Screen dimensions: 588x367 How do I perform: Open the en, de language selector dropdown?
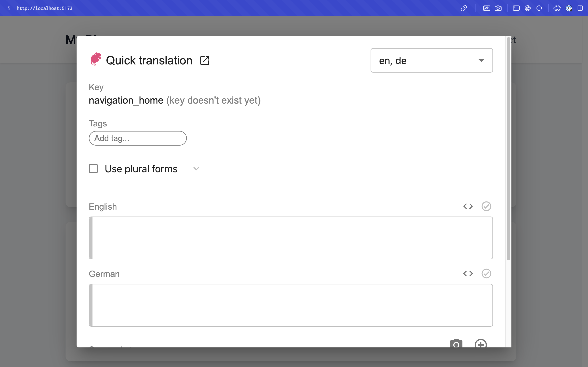pyautogui.click(x=431, y=60)
